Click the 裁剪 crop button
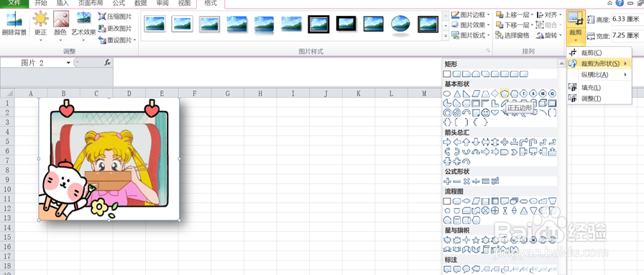The height and width of the screenshot is (275, 644). click(576, 27)
